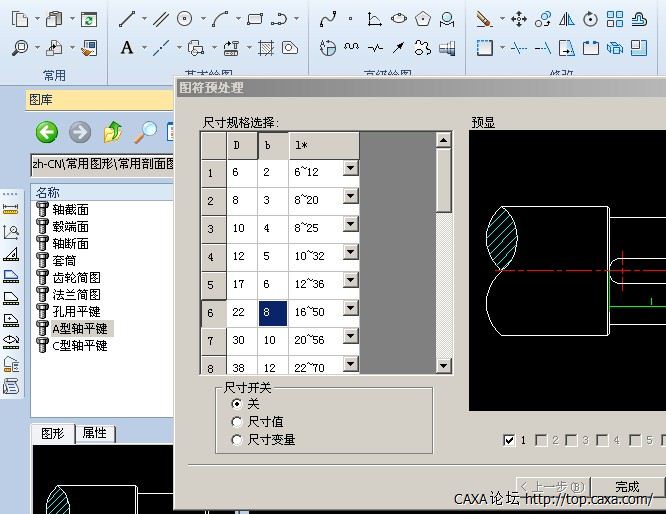666x514 pixels.
Task: Select the 关 radio button
Action: (x=237, y=404)
